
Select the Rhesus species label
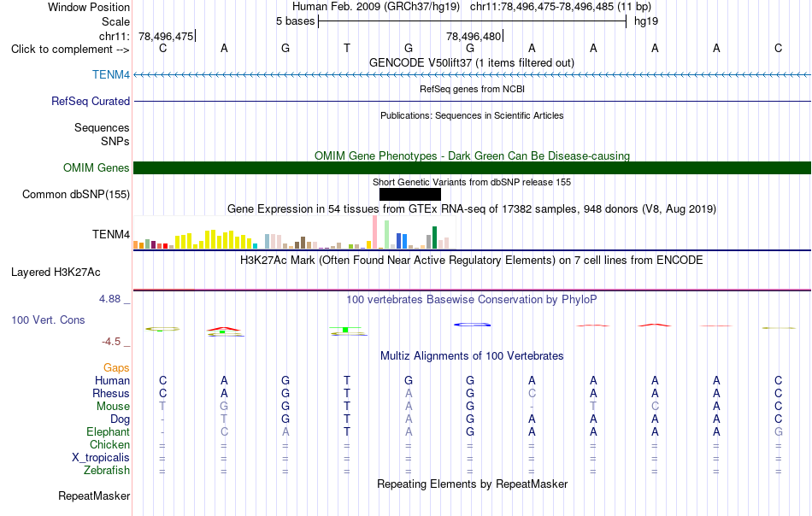(x=111, y=393)
